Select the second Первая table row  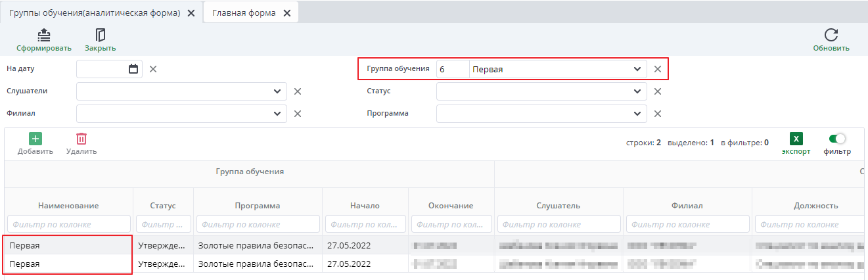coord(68,264)
